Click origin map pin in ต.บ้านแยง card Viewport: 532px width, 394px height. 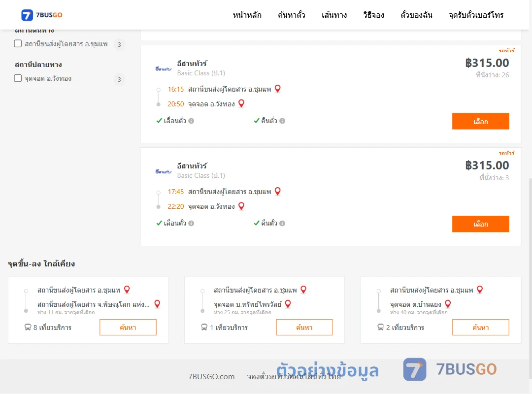(480, 290)
